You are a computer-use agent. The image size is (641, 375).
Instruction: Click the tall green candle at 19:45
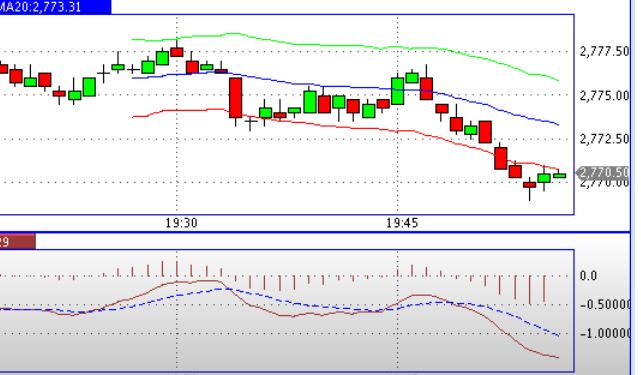pyautogui.click(x=397, y=91)
